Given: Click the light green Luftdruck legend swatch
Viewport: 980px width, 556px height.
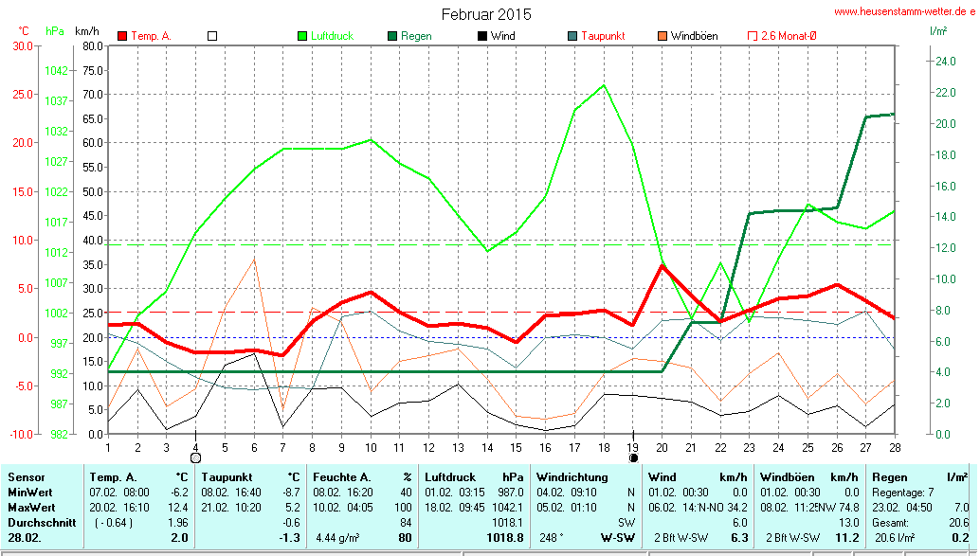Looking at the screenshot, I should (302, 36).
